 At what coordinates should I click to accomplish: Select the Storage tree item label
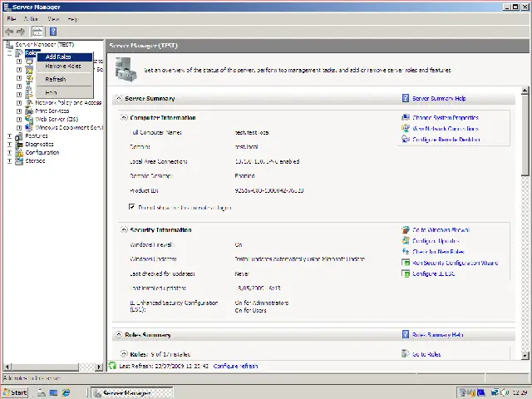35,160
